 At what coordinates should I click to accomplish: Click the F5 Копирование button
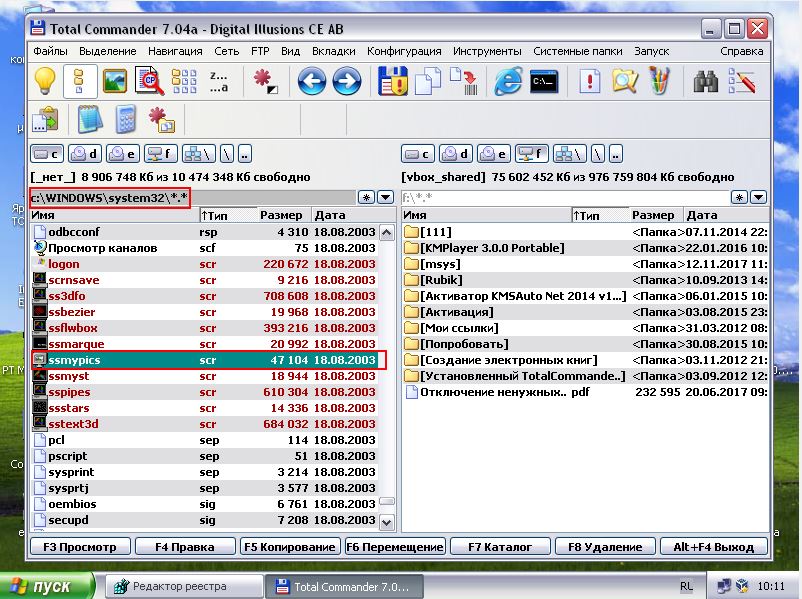point(290,547)
